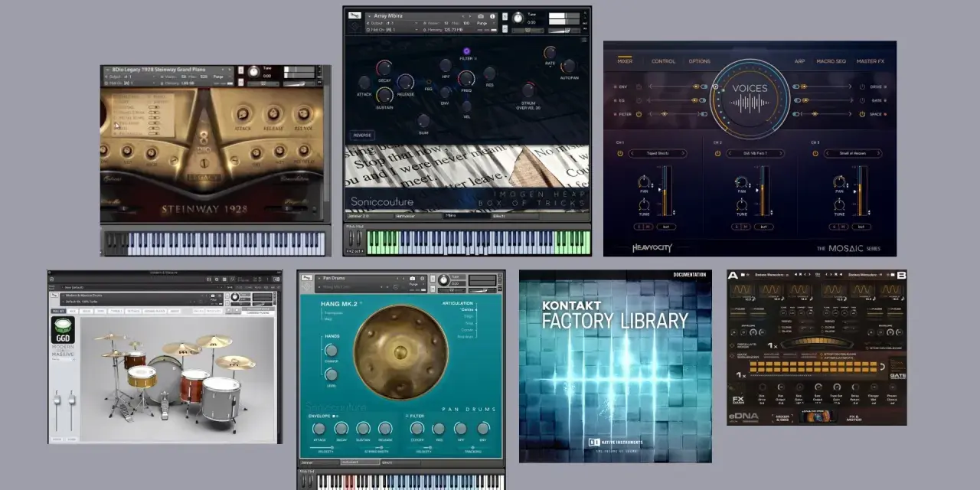Click the ATTACK knob in Array Mbira
Screen dimensions: 980x490
tap(364, 82)
